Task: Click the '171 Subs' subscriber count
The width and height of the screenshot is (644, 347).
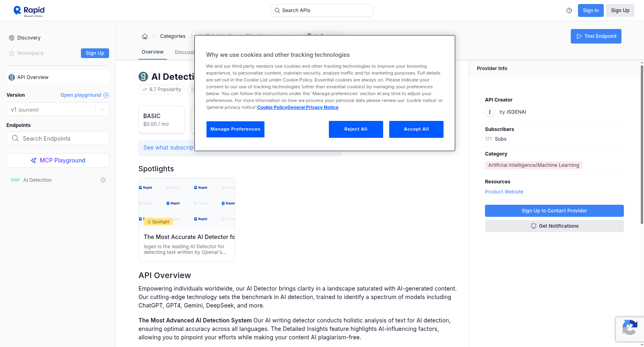Action: [x=495, y=139]
